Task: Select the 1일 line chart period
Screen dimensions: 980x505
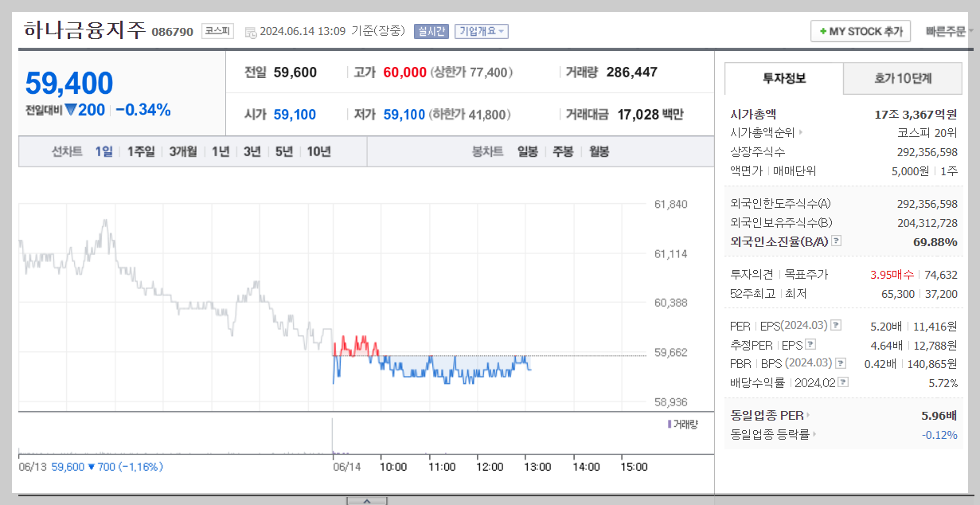Action: (103, 151)
